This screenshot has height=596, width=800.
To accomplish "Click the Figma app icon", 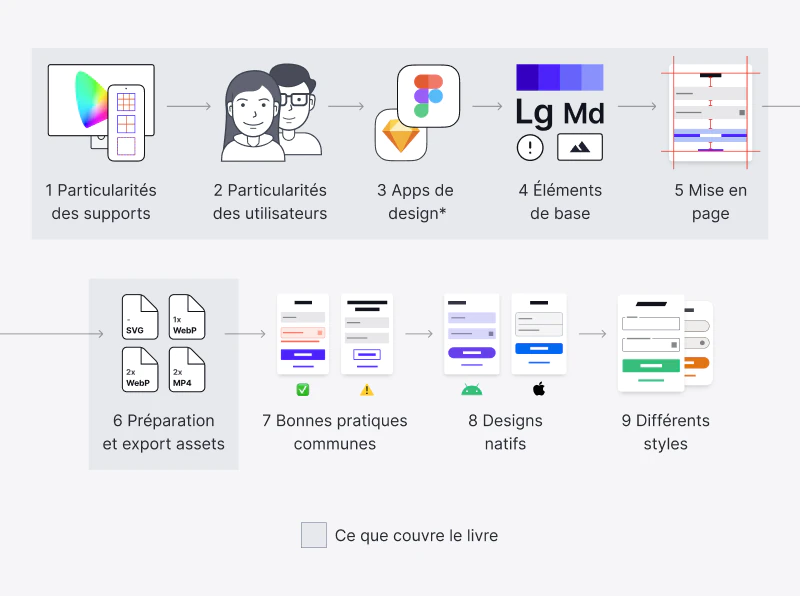I will point(429,96).
